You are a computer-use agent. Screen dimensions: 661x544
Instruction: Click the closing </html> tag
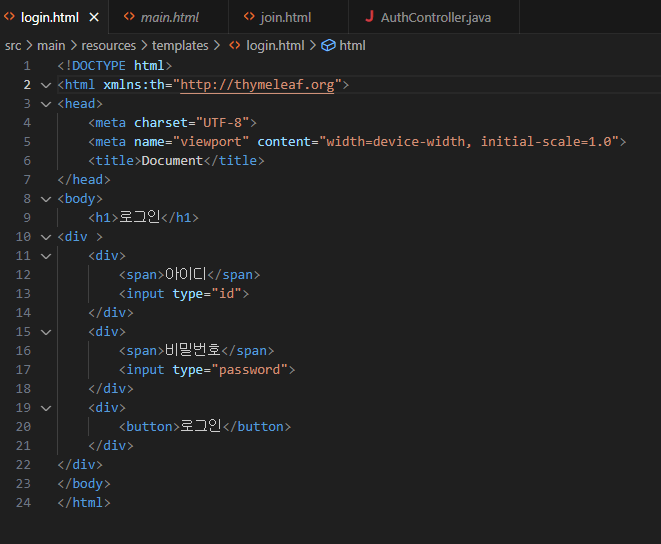click(x=84, y=503)
